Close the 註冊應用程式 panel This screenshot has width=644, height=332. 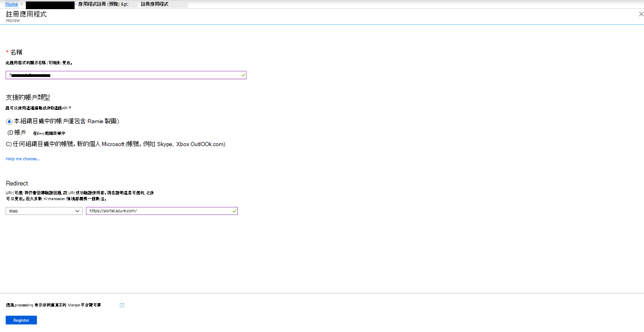641,14
